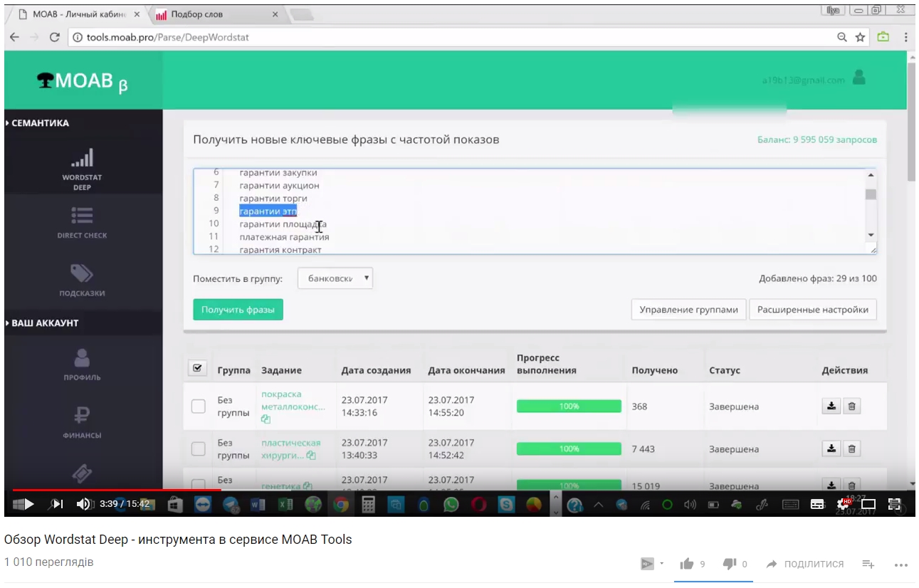Toggle the select-all tasks checkbox
The image size is (919, 588).
[x=197, y=368]
